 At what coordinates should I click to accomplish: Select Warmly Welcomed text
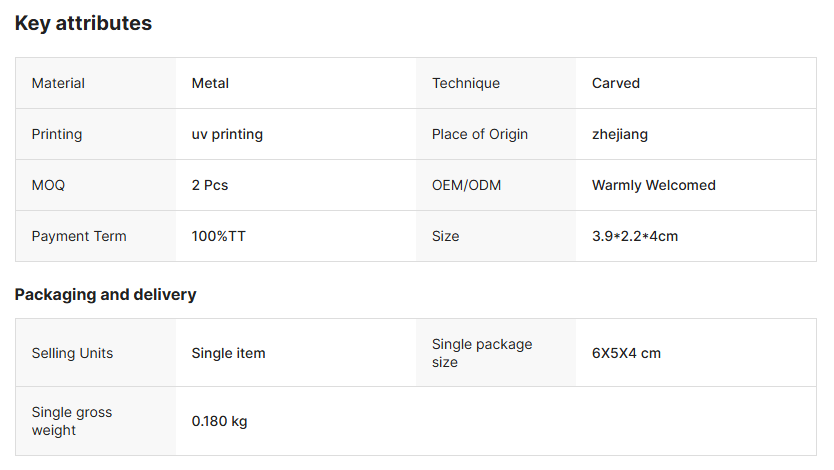tap(653, 185)
